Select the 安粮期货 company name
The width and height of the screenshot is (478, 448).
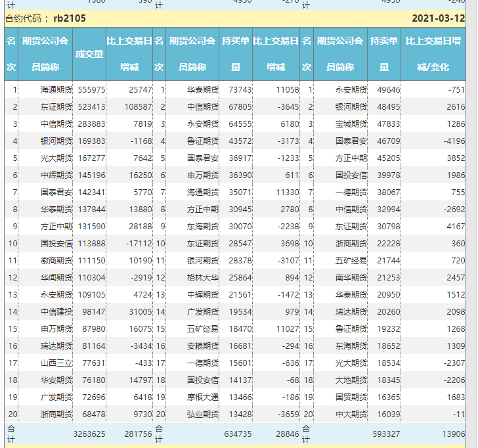(203, 346)
